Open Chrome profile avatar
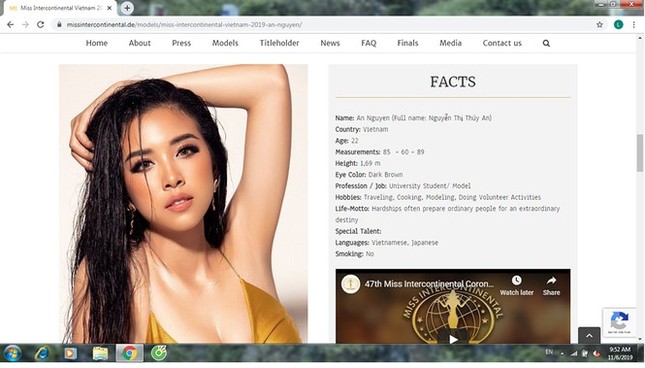Image resolution: width=645 pixels, height=368 pixels. [x=618, y=25]
